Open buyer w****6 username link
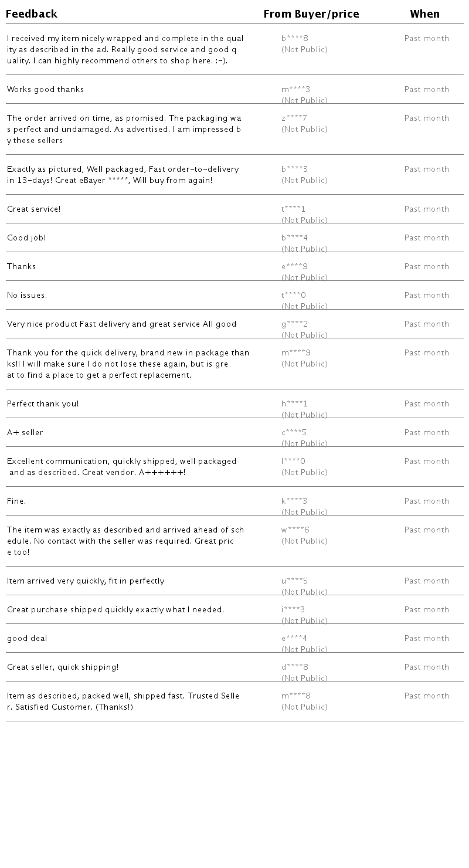Screen dimensions: 469x868 click(x=295, y=530)
